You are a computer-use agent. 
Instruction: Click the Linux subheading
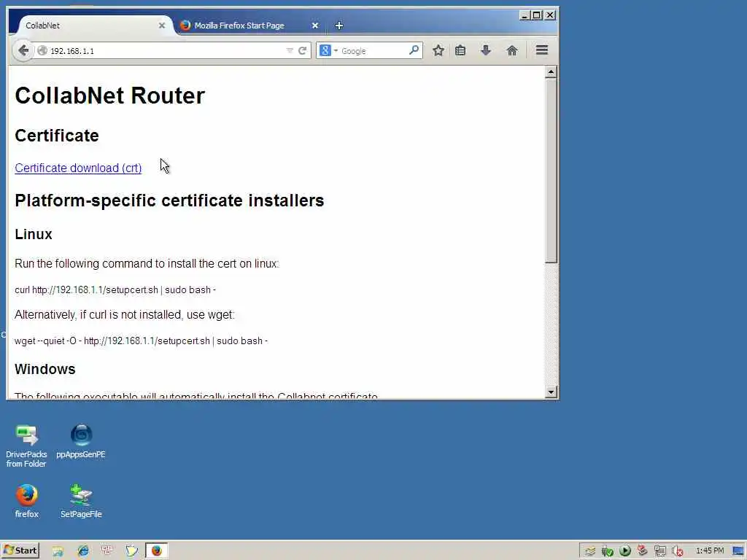(34, 234)
